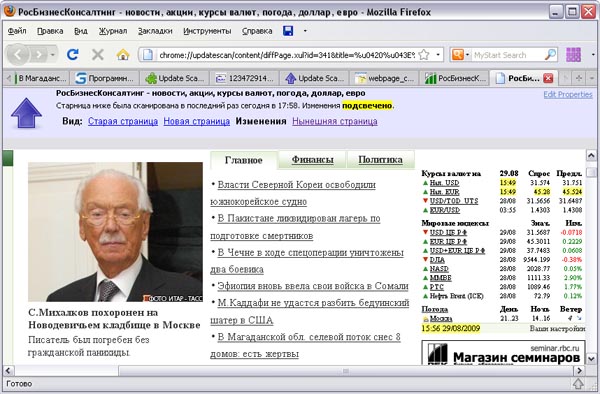Open the search engine selector dropdown arrow

(x=467, y=55)
